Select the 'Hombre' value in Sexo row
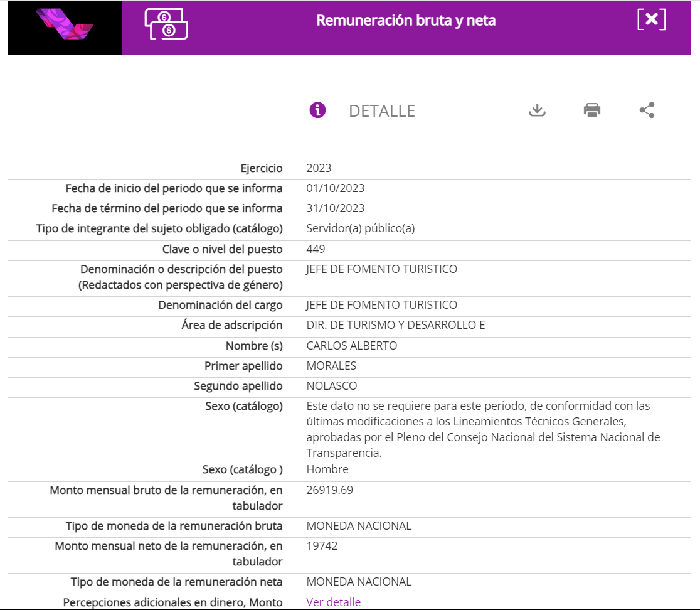 tap(327, 469)
